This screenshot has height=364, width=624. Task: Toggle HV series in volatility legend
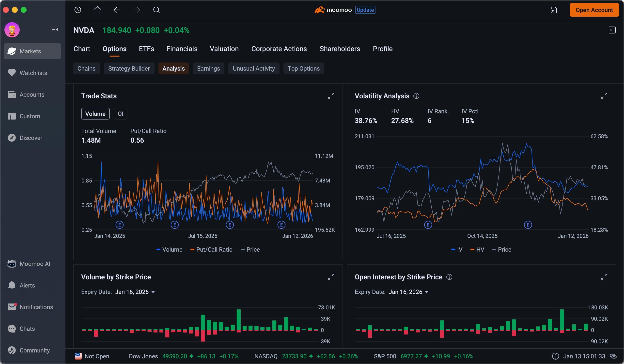tap(477, 250)
